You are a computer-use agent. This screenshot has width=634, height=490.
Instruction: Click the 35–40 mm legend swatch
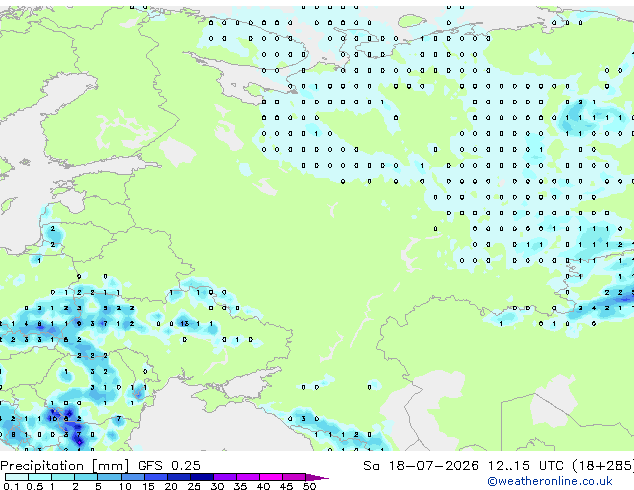point(248,477)
